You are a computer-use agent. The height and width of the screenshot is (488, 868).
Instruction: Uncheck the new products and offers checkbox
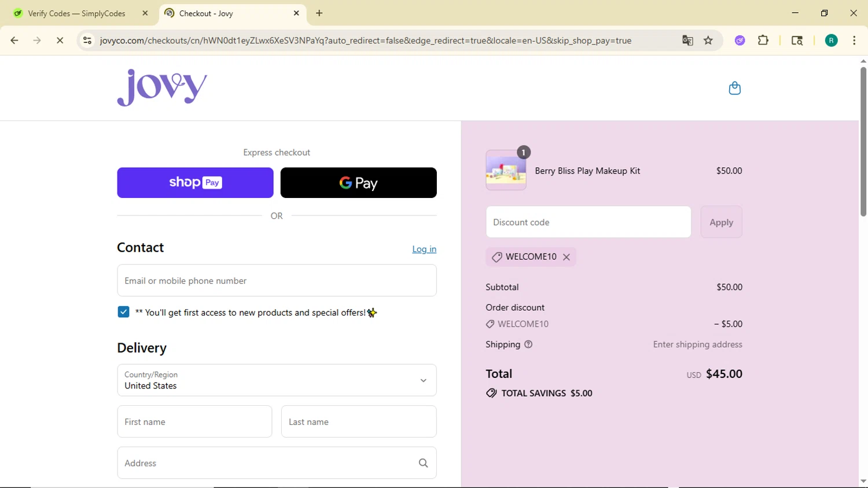[x=123, y=312]
